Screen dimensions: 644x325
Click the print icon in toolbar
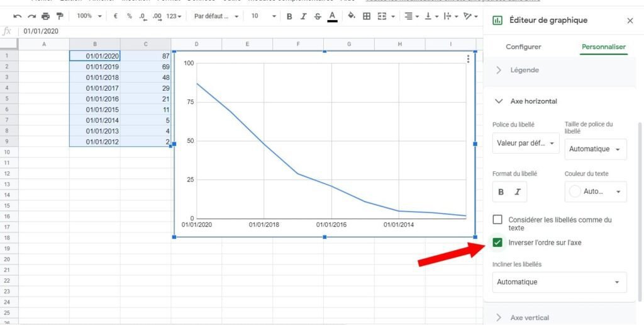tap(45, 16)
